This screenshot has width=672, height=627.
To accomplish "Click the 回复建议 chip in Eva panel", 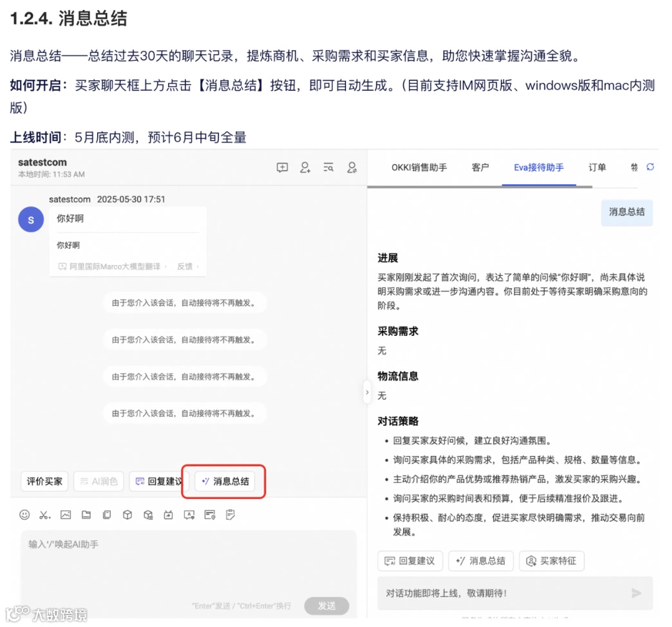I will [410, 560].
